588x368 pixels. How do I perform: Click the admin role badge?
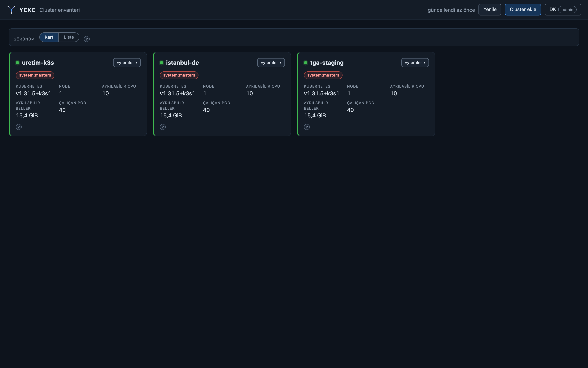(x=567, y=10)
